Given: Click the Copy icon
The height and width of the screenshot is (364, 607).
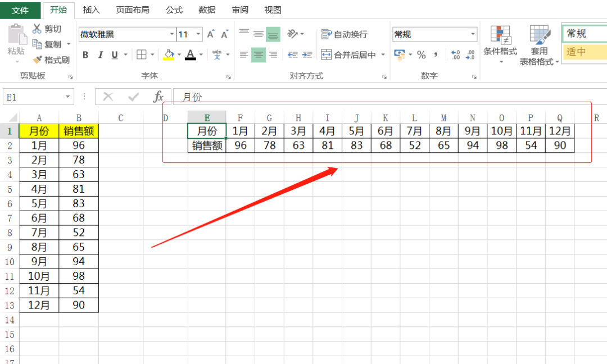Looking at the screenshot, I should click(x=37, y=44).
